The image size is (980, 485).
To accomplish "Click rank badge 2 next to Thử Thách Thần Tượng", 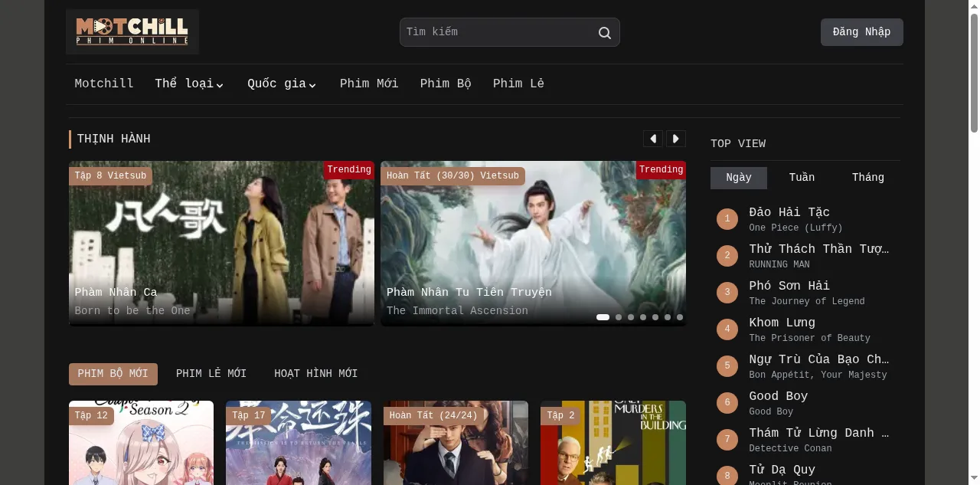I will click(727, 256).
